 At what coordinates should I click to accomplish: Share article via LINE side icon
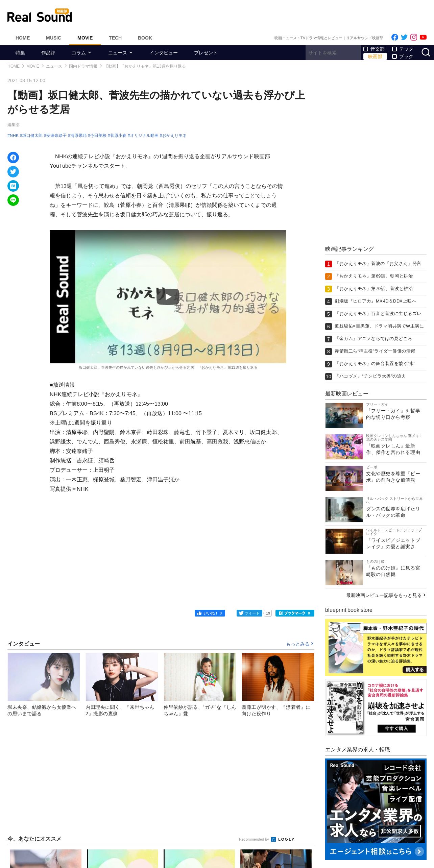[13, 200]
